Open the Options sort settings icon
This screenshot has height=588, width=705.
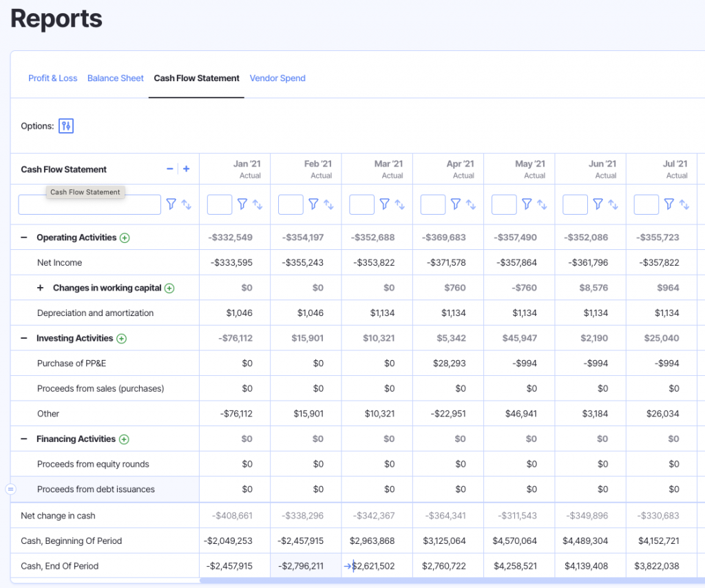point(65,126)
